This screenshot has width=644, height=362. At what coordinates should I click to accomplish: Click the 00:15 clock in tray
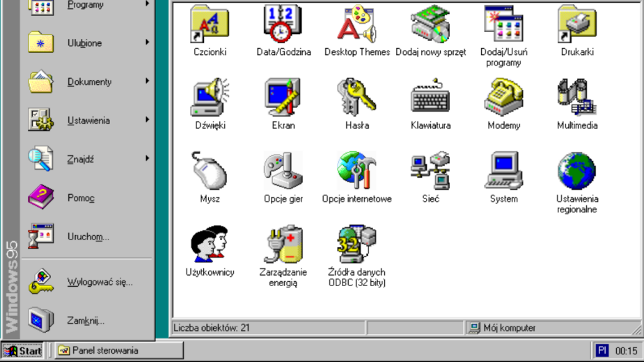point(626,351)
